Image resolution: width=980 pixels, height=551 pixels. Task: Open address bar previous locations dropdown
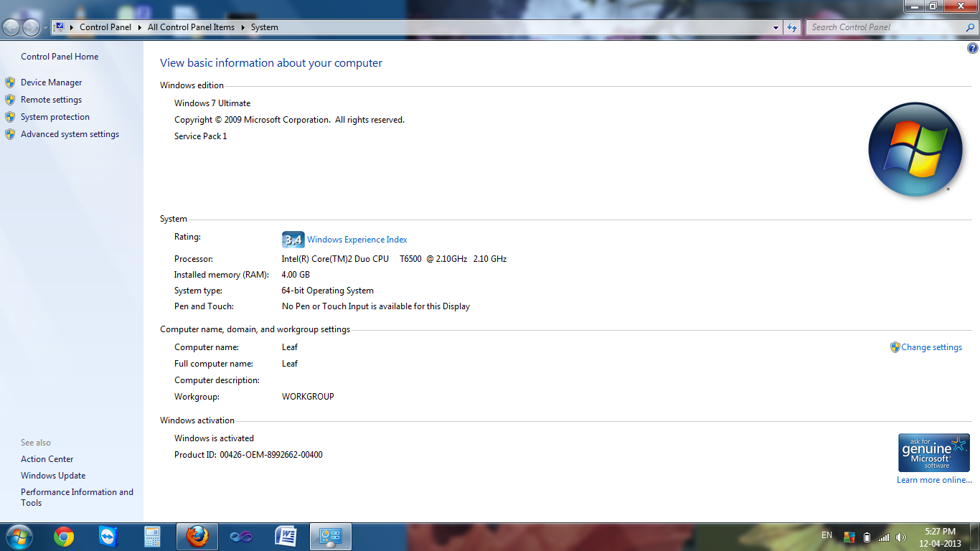point(776,27)
